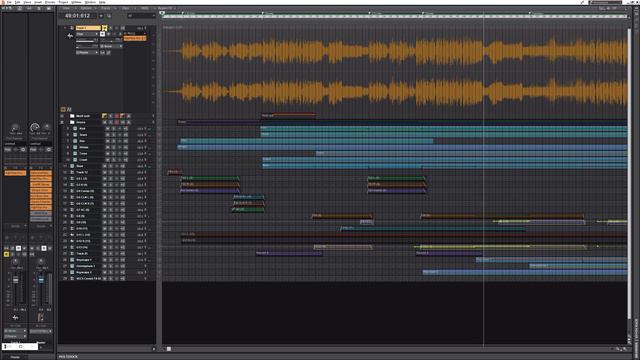Mute the Kick track
640x360 pixels.
[x=108, y=129]
